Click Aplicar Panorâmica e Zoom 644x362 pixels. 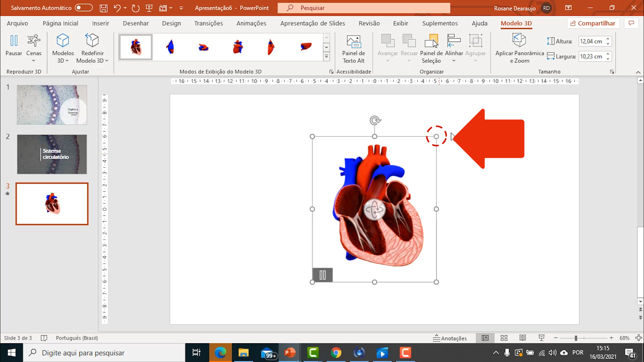(519, 49)
